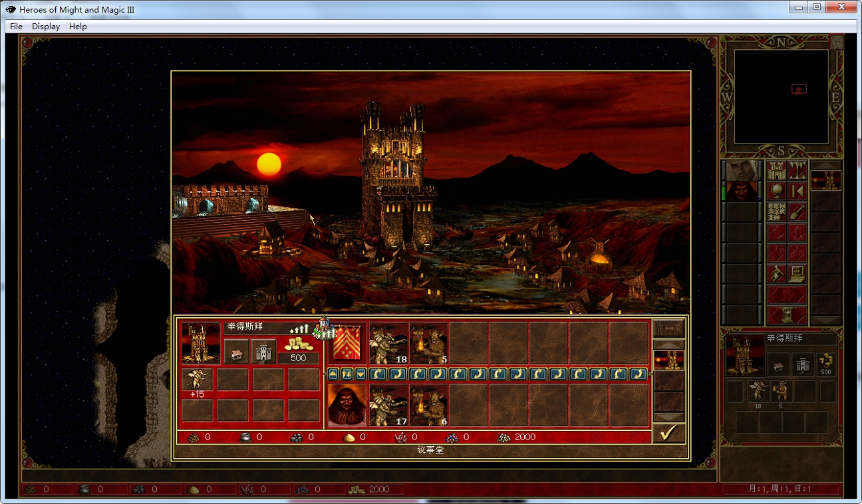Click the gems resource icon in town bar
The width and height of the screenshot is (862, 504).
pos(452,437)
